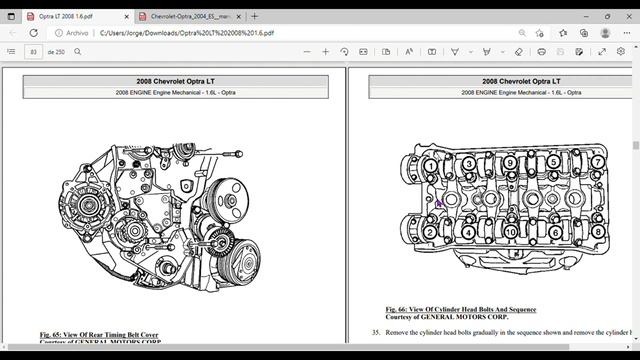This screenshot has width=640, height=360.
Task: Click right page '2008 ENGINE Engine Mechanical' subtitle
Action: (521, 93)
